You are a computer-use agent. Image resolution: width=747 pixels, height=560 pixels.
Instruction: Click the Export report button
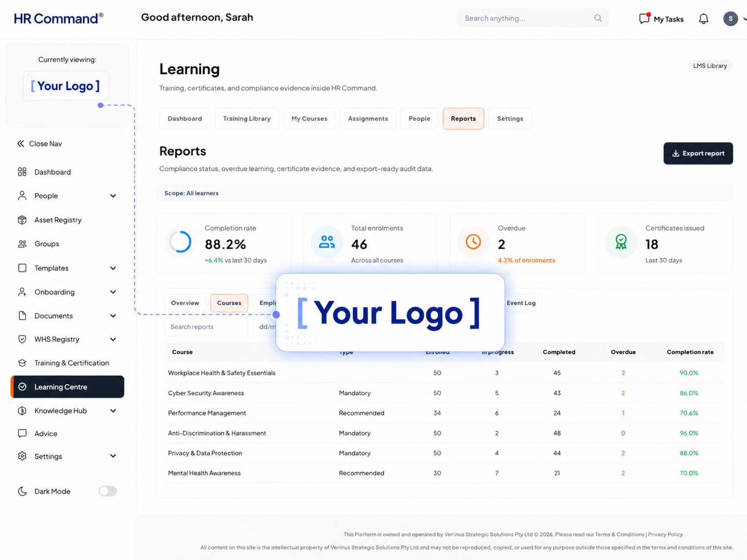[698, 153]
